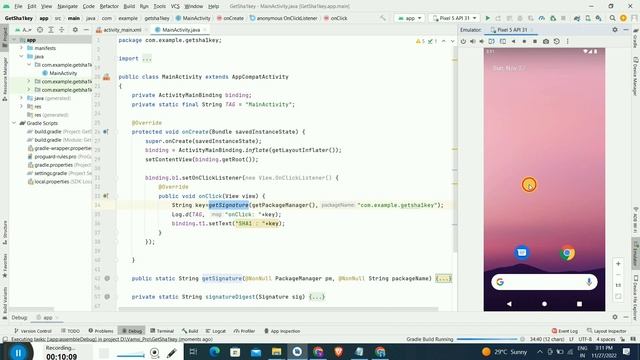The height and width of the screenshot is (360, 640).
Task: Tap the microphone in the emulator Google search bar
Action: tap(589, 282)
